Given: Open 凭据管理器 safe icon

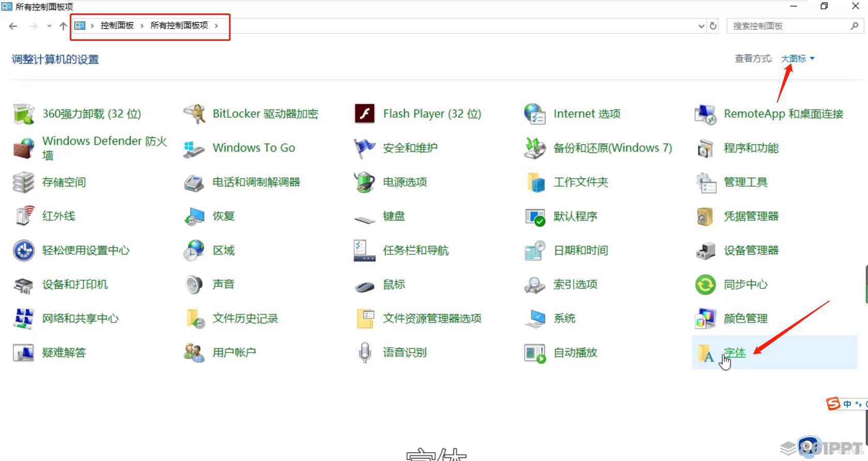Looking at the screenshot, I should (705, 216).
